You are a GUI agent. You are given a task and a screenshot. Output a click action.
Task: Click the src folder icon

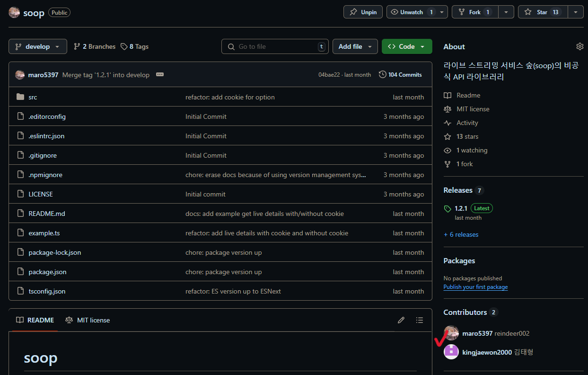tap(20, 97)
